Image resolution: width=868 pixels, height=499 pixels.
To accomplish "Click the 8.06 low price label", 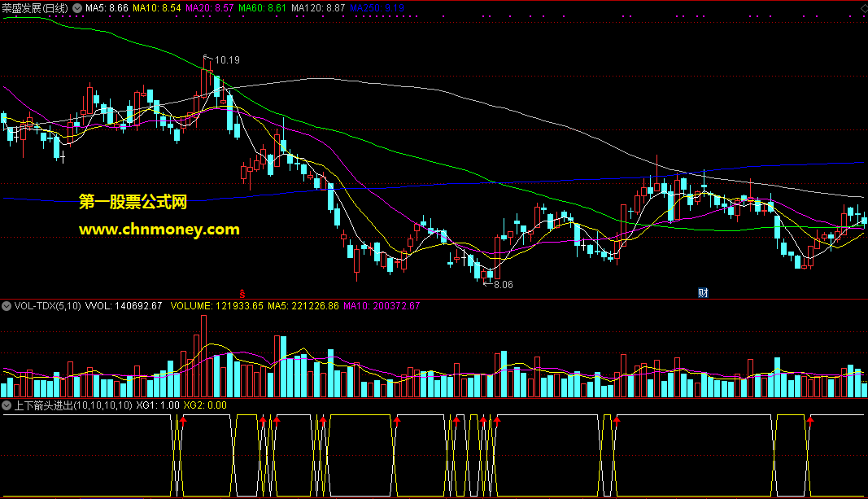I will click(504, 285).
